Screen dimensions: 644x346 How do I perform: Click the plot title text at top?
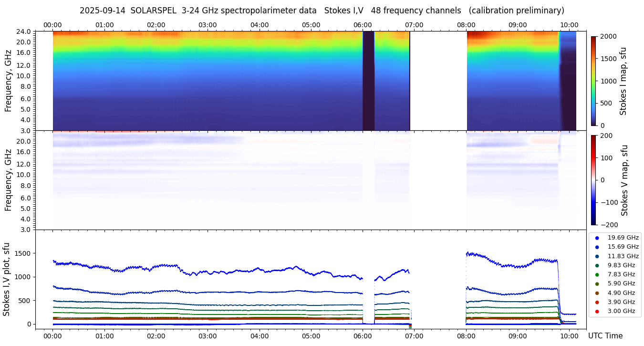coord(322,10)
